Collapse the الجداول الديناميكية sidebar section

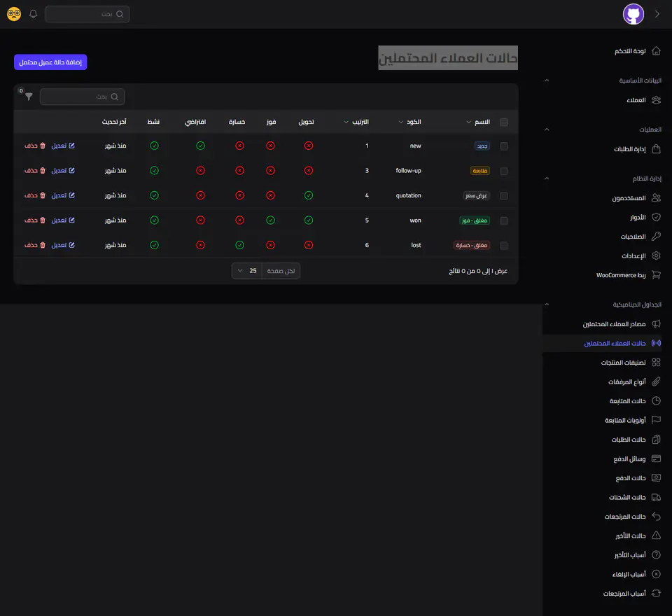click(x=547, y=304)
